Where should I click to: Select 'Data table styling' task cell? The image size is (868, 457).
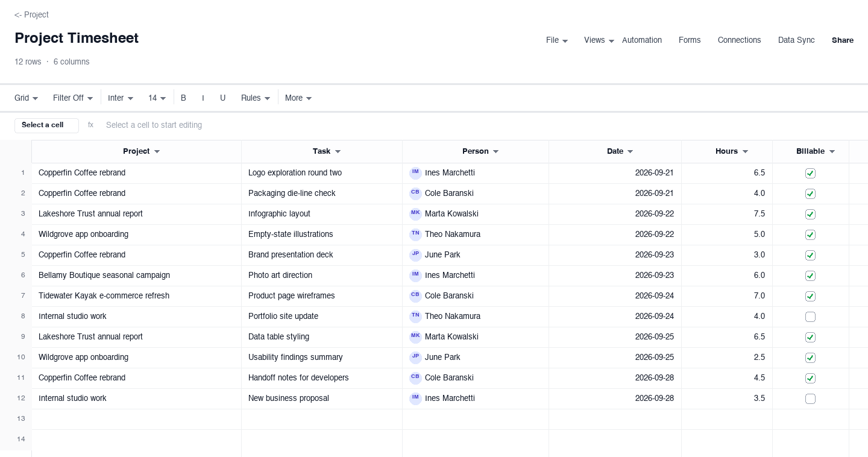[322, 337]
